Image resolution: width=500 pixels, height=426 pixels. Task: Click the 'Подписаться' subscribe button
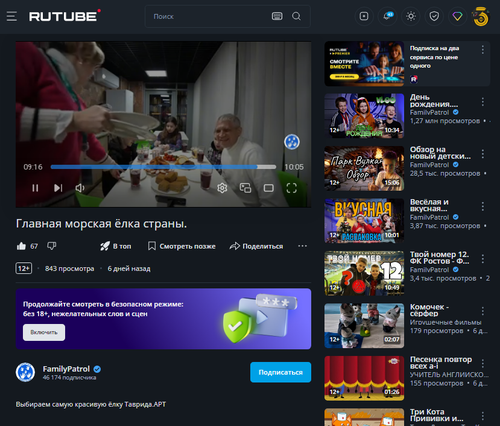pyautogui.click(x=281, y=372)
